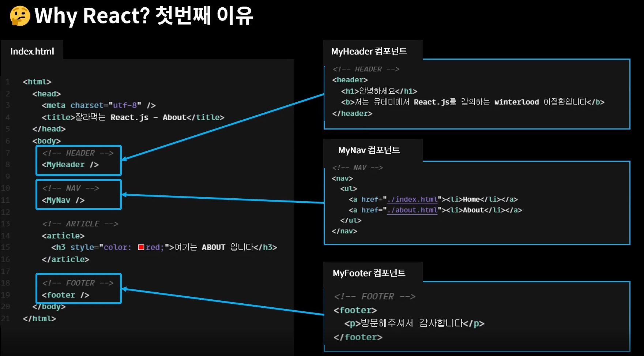Click the </header> closing tag

coord(352,113)
